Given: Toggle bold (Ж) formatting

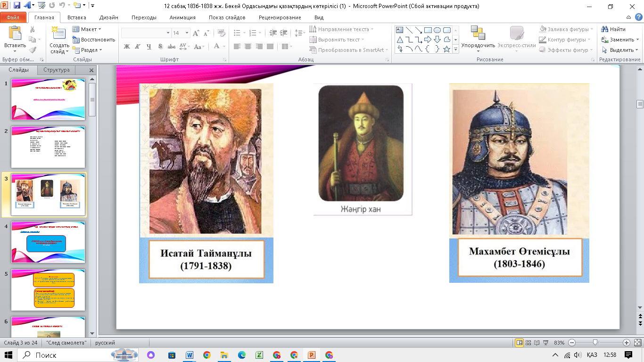Looking at the screenshot, I should 126,47.
